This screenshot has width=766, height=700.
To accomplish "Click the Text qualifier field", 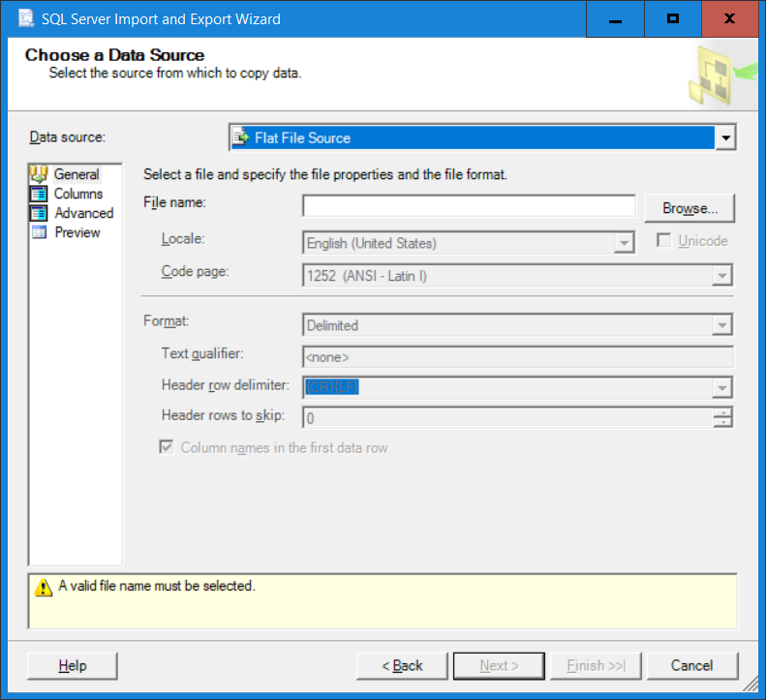I will [x=518, y=357].
